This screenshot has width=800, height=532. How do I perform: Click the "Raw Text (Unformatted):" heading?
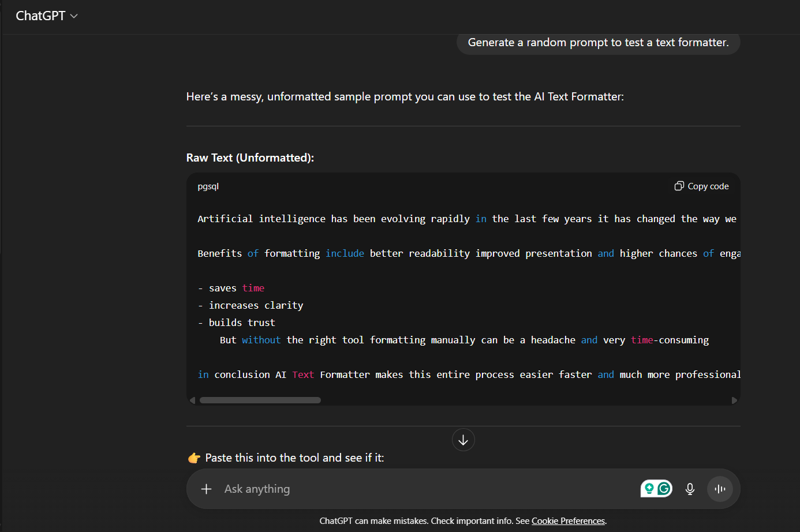click(250, 158)
